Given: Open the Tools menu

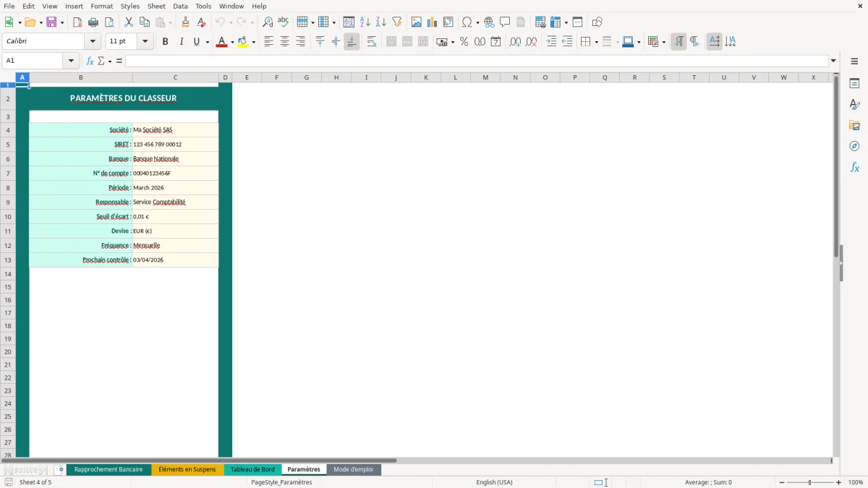Looking at the screenshot, I should 203,6.
